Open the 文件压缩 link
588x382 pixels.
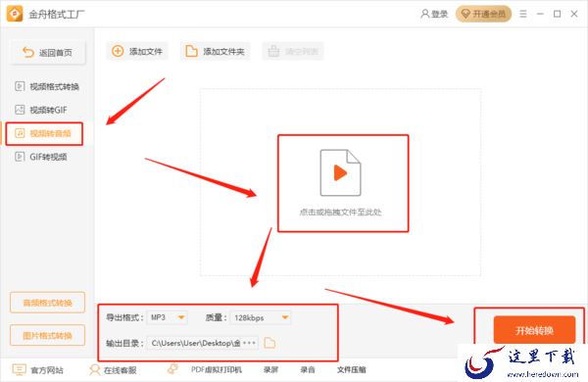coord(352,370)
